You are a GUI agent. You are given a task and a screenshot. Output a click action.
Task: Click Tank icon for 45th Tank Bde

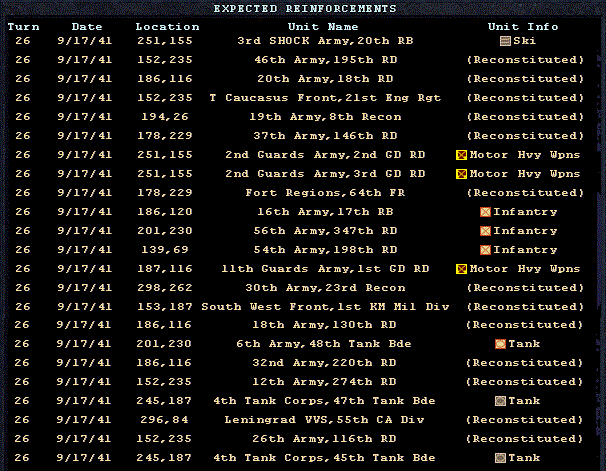500,458
